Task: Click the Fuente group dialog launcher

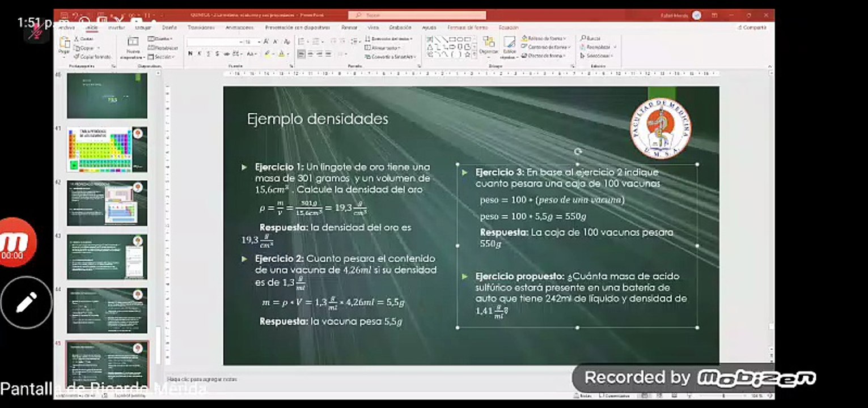Action: (x=290, y=66)
